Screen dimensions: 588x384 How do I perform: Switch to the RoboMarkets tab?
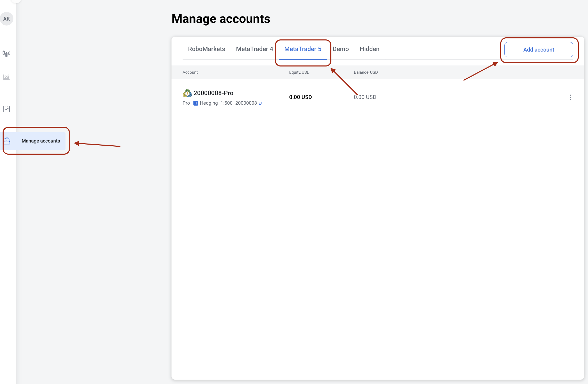click(x=207, y=49)
